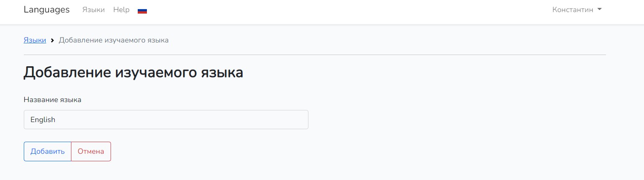Open the Константин user menu

click(573, 10)
